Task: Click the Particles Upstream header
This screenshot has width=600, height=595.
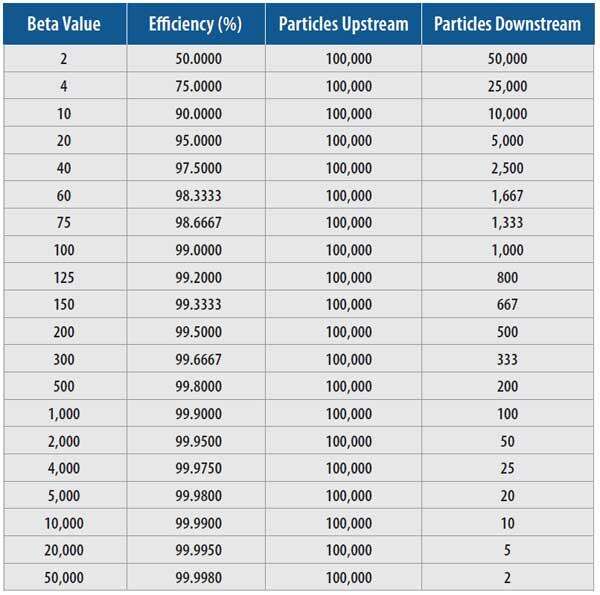Action: (x=343, y=24)
